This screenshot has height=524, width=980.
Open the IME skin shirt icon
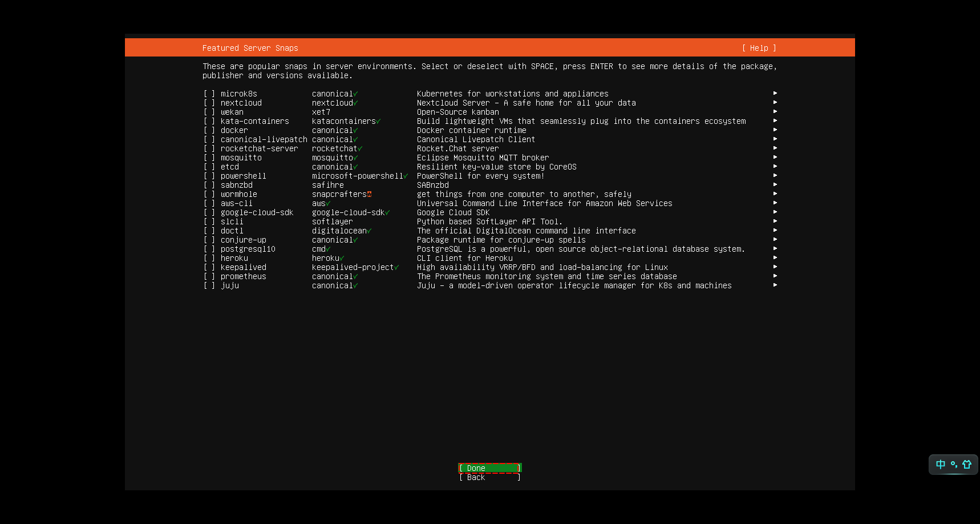(x=967, y=465)
